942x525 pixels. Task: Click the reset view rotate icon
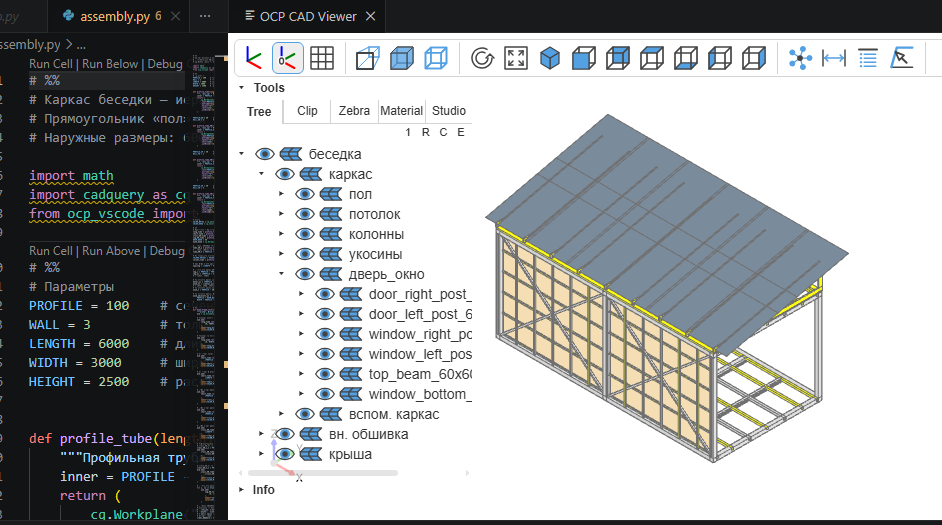click(482, 58)
